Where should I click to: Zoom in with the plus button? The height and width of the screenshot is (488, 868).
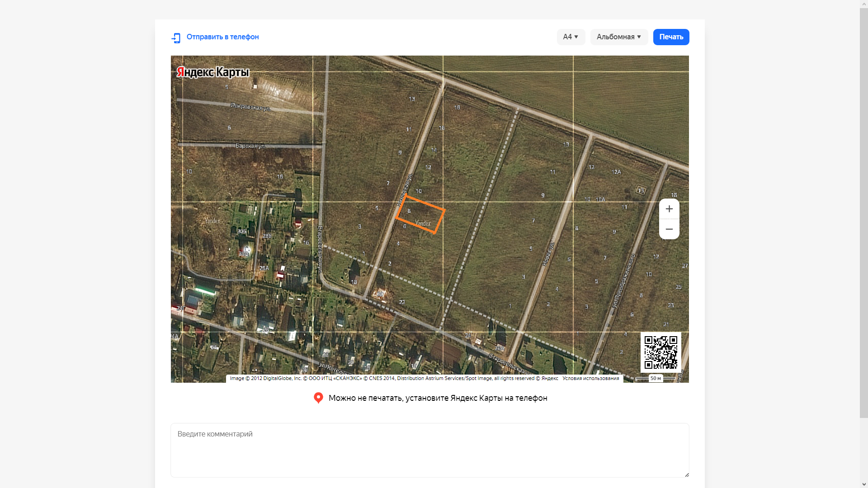pyautogui.click(x=669, y=209)
